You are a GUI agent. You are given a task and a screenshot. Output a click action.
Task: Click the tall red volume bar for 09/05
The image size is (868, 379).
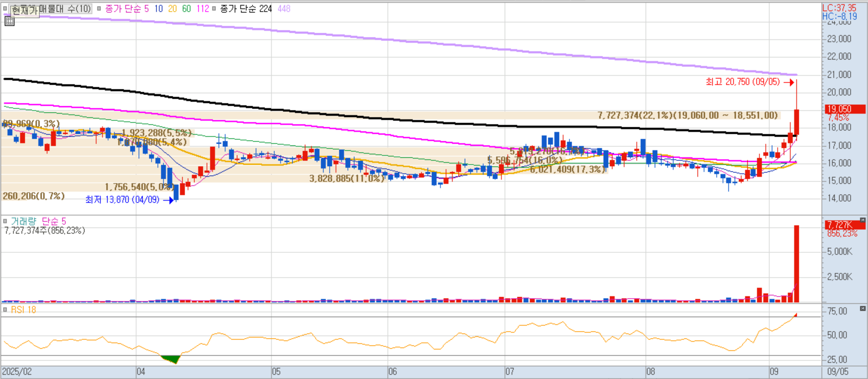[796, 264]
